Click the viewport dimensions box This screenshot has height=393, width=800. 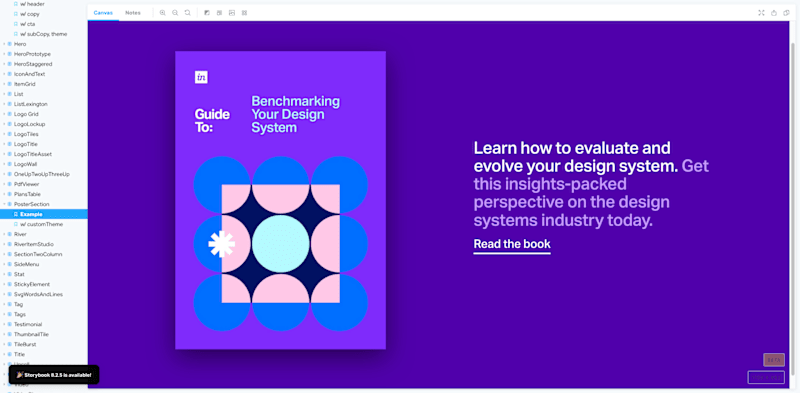pos(766,377)
